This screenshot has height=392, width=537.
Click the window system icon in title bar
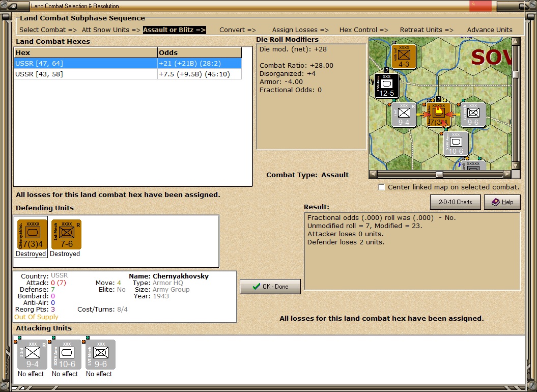(13, 6)
